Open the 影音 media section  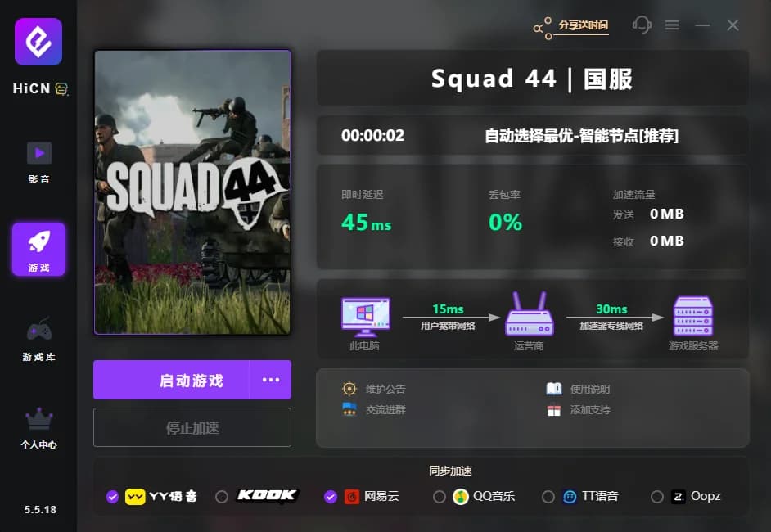[x=38, y=163]
